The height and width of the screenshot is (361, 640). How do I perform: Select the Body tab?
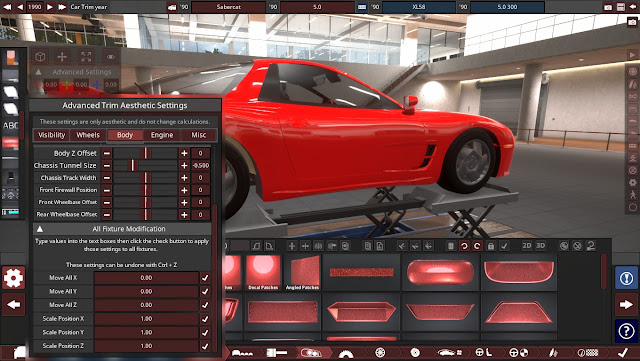click(125, 135)
